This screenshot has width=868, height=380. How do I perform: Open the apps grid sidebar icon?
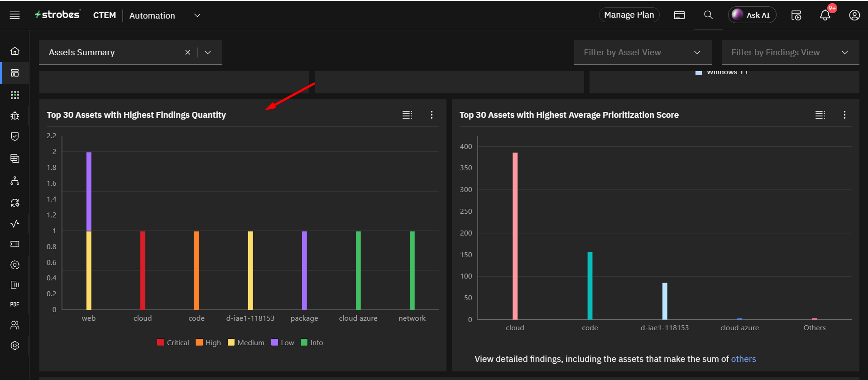pyautogui.click(x=15, y=95)
